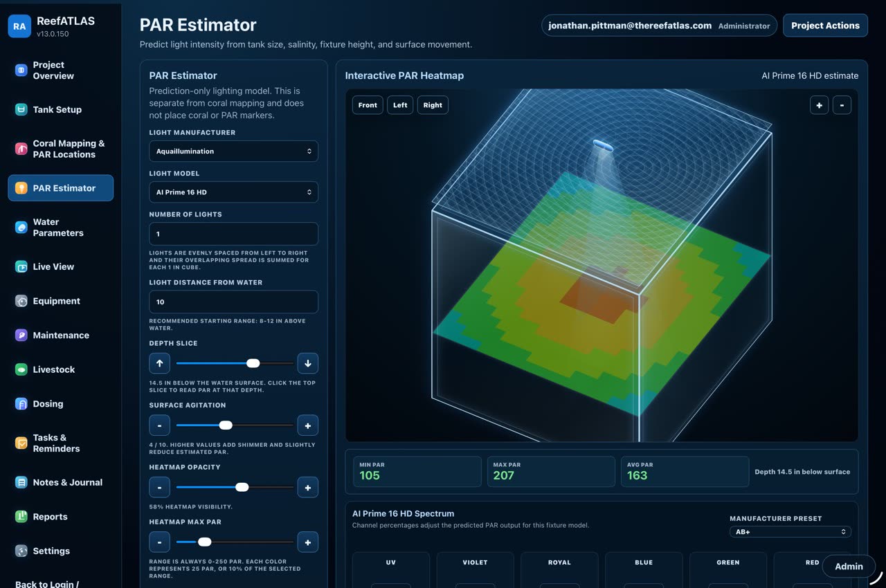
Task: Click the Surface Agitation slider
Action: [x=234, y=425]
